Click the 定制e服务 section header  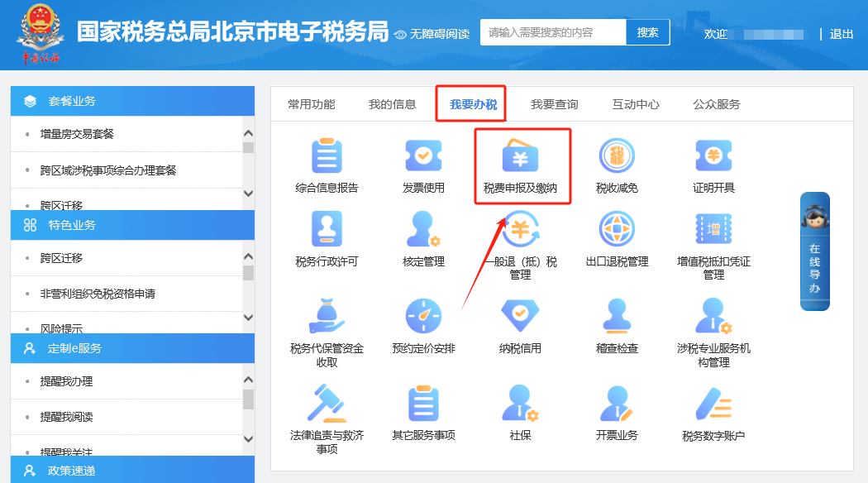pos(133,348)
